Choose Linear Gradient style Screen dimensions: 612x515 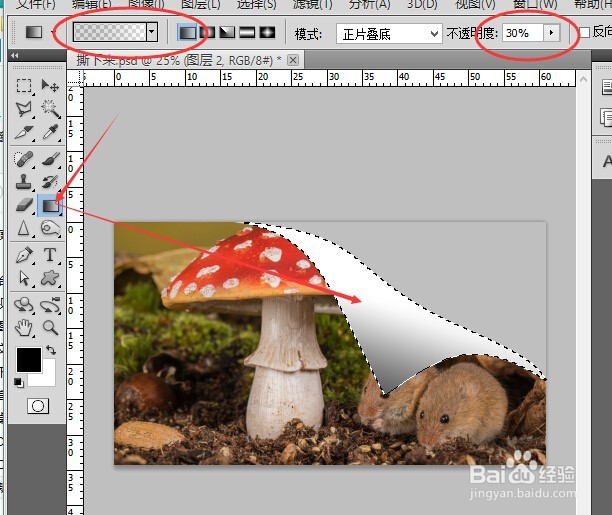pos(187,32)
